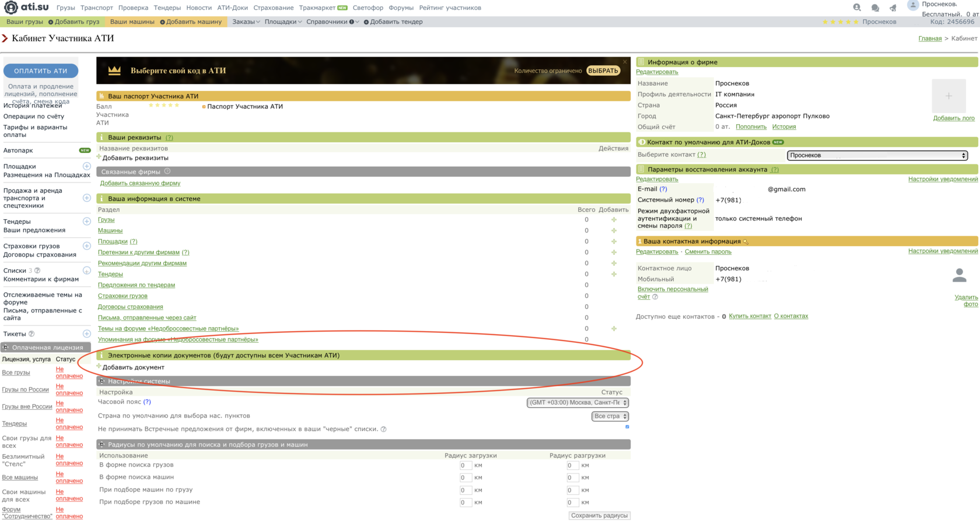Open Грузы top menu item
Image resolution: width=980 pixels, height=523 pixels.
(x=66, y=8)
